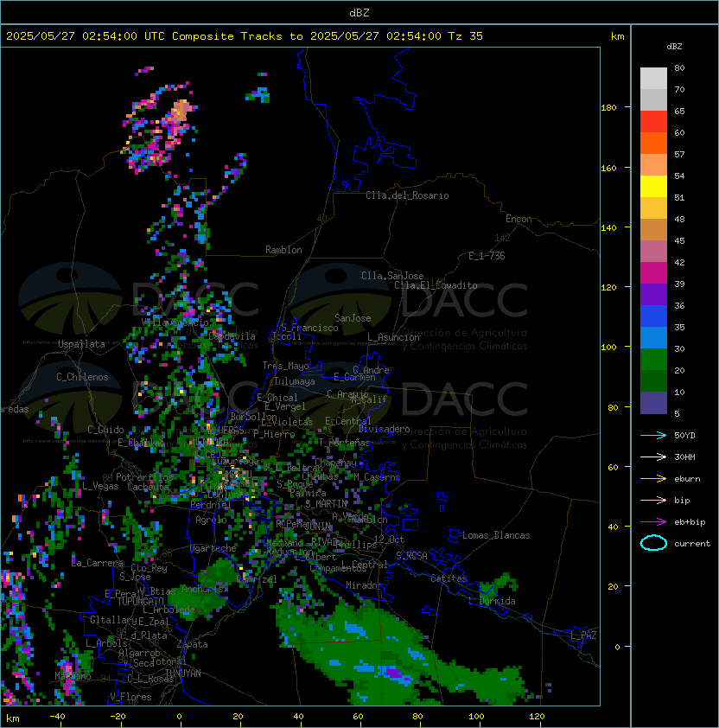Click the white 30HM arrow legend icon
This screenshot has width=719, height=728.
coord(653,457)
